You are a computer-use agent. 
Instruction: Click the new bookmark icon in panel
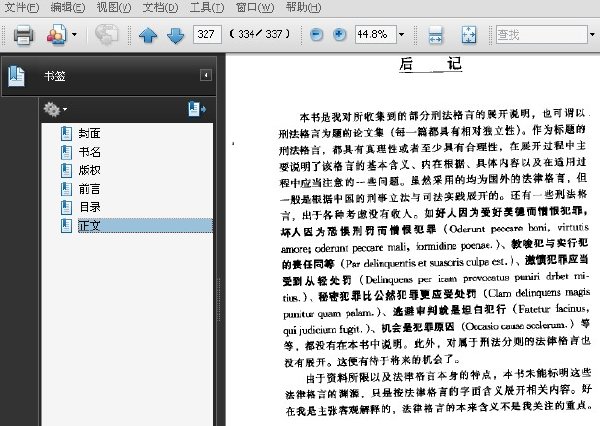[197, 109]
